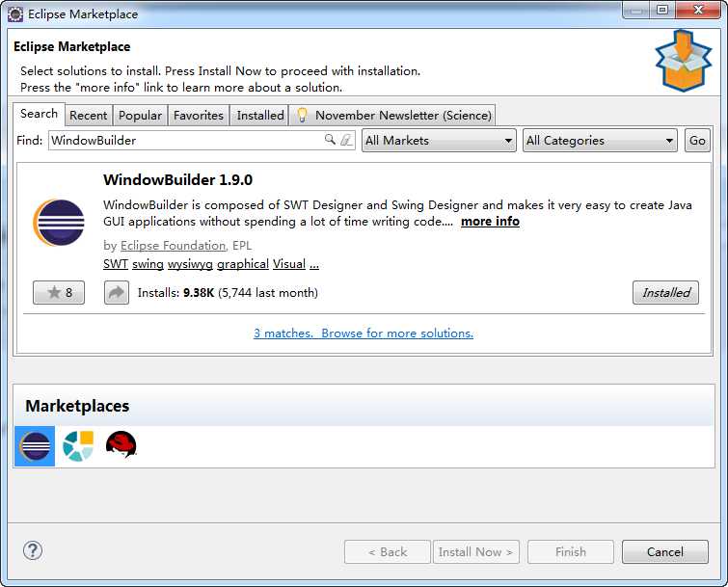The height and width of the screenshot is (587, 728).
Task: Click the Go button
Action: pyautogui.click(x=697, y=140)
